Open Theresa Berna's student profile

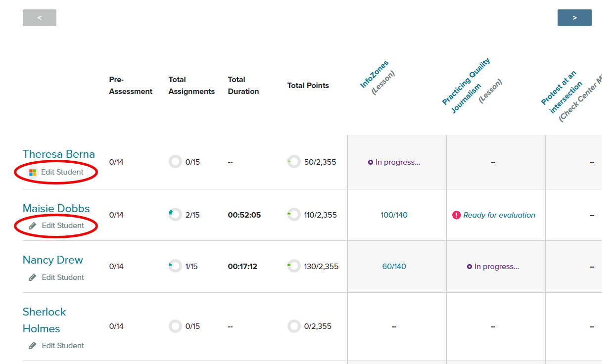coord(58,154)
